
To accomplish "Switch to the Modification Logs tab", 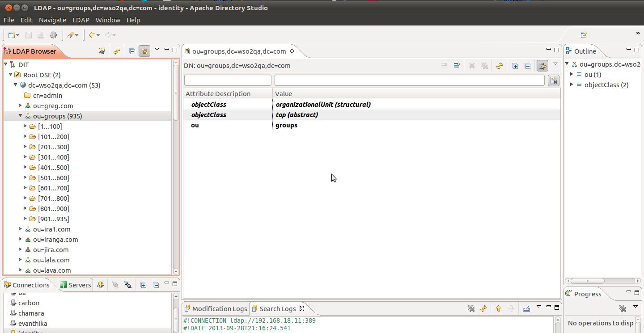I will 216,308.
